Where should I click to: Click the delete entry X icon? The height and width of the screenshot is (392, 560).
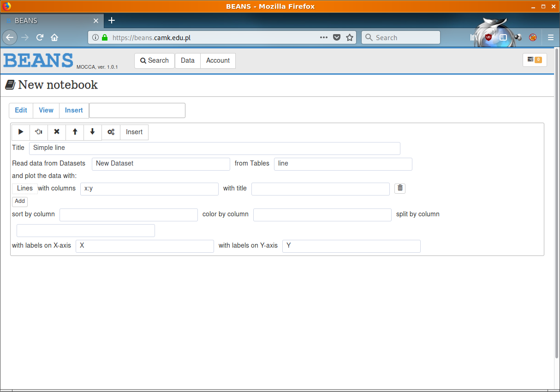click(x=57, y=132)
